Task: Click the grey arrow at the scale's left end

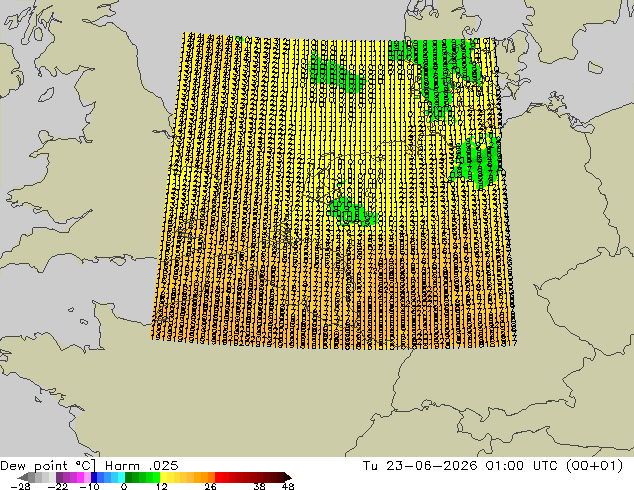Action: 22,477
